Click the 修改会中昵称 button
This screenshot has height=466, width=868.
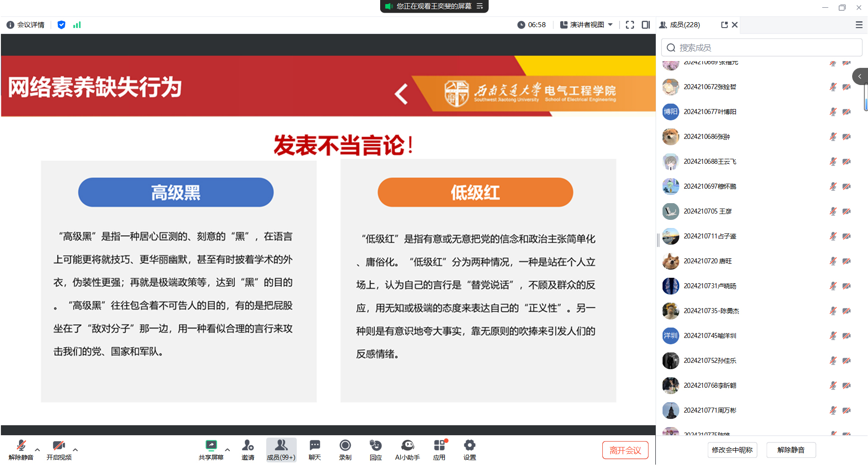point(732,450)
